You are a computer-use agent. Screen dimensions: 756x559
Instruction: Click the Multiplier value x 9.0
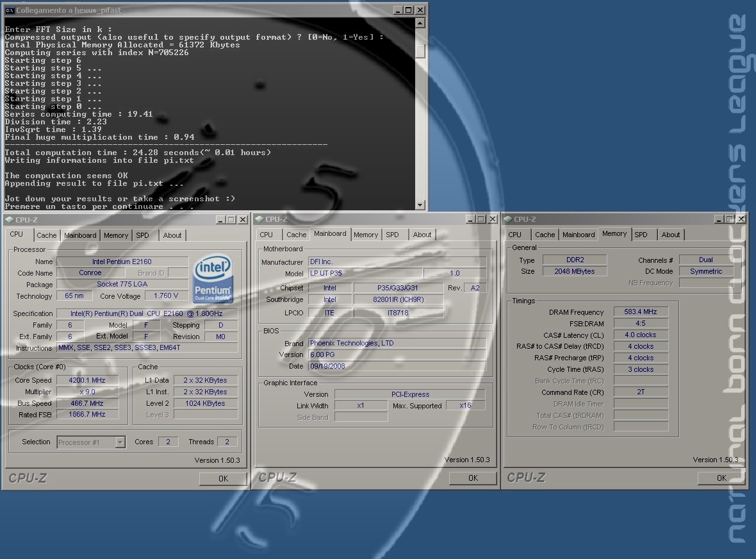point(86,392)
